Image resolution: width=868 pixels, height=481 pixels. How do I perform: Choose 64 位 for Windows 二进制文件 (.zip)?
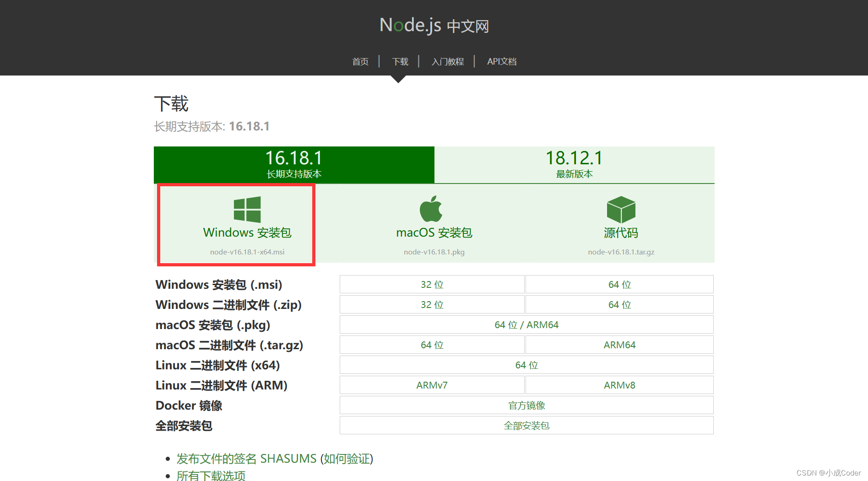[x=619, y=304]
